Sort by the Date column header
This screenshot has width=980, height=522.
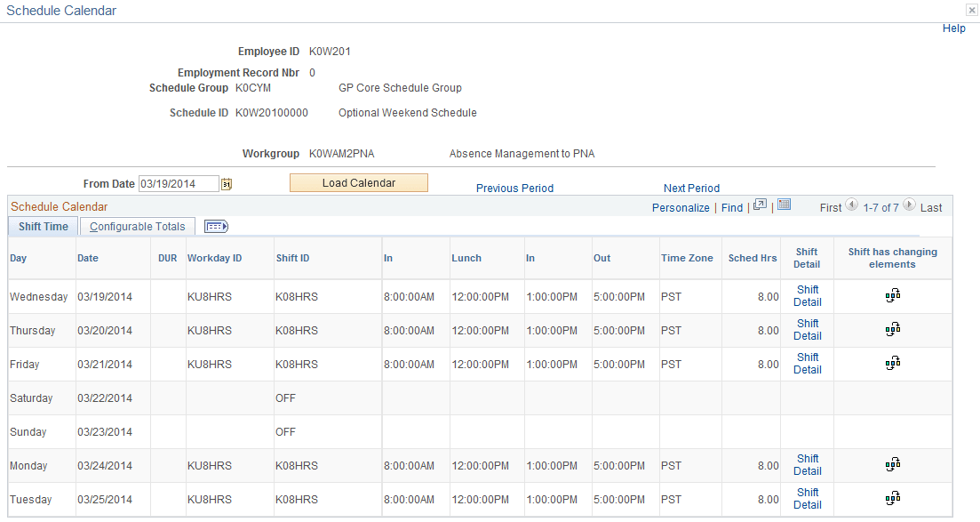(88, 258)
